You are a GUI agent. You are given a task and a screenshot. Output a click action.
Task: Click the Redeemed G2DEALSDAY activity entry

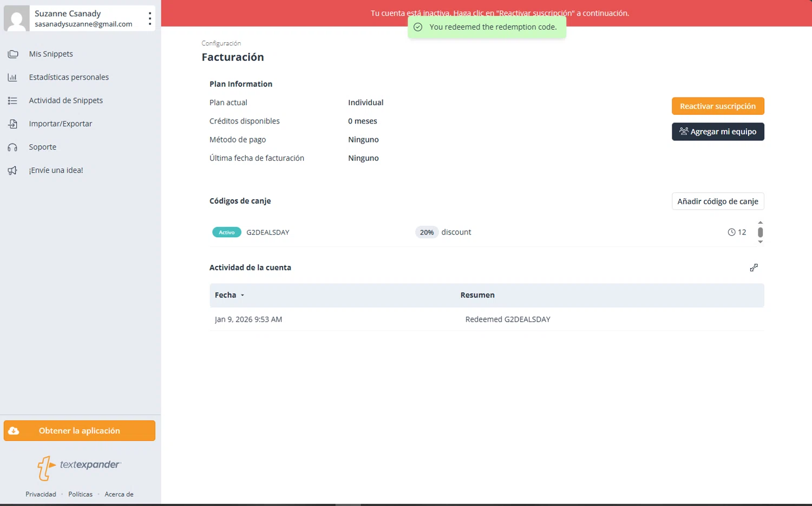tap(508, 320)
